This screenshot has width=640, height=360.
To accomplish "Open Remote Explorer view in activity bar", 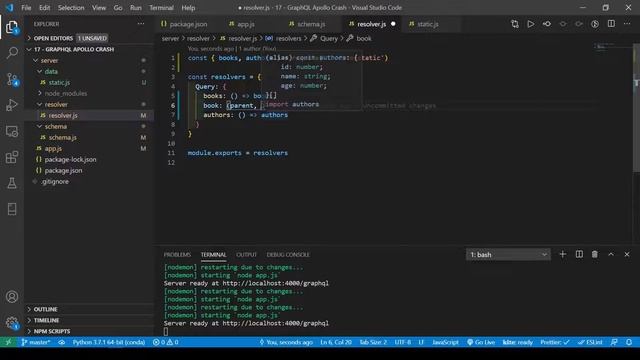I will tap(12, 131).
